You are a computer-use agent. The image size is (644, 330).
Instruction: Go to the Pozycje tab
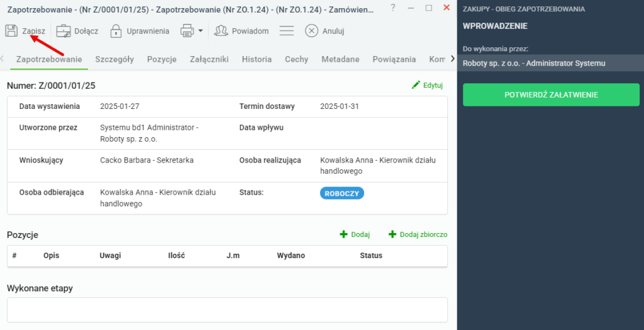162,59
